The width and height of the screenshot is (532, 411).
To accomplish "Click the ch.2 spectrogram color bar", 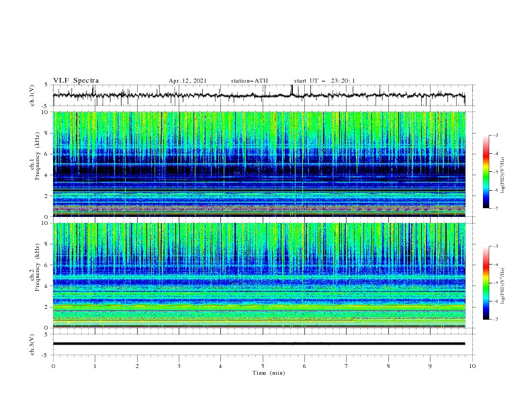I will click(x=486, y=283).
